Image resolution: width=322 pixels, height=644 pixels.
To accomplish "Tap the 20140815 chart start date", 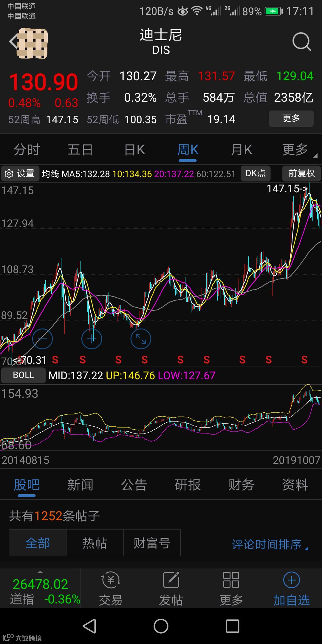I will pos(25,460).
